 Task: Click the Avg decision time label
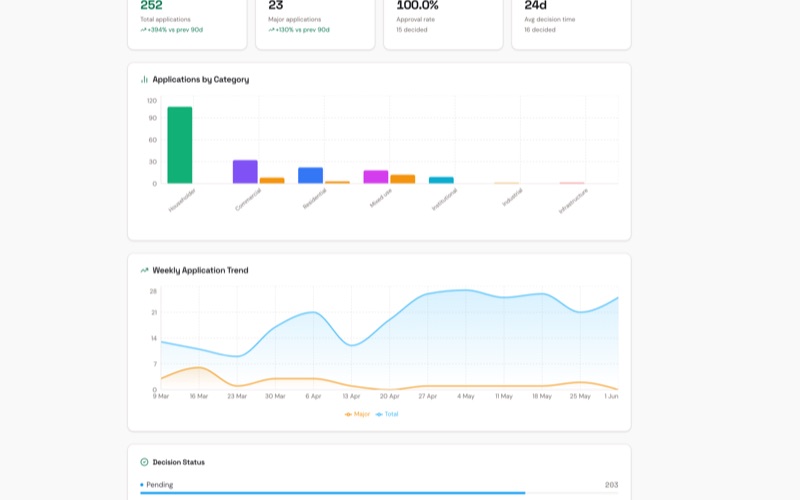[549, 19]
